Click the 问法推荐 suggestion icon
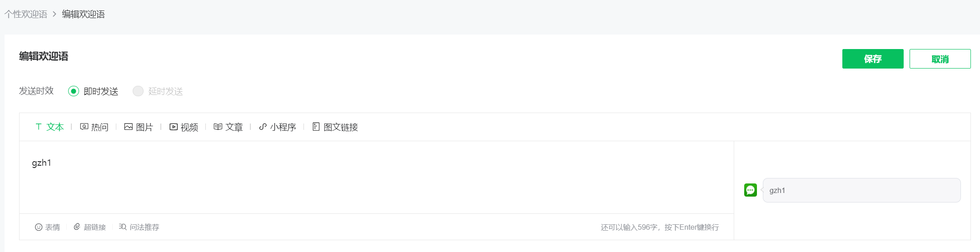 click(x=123, y=227)
